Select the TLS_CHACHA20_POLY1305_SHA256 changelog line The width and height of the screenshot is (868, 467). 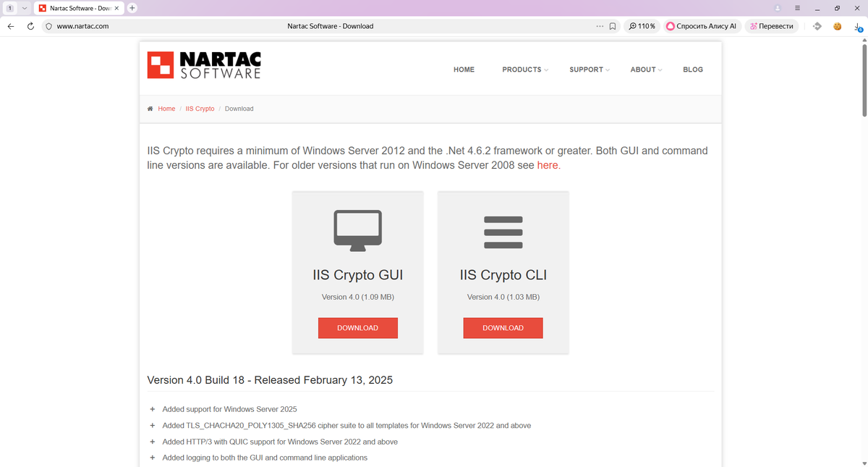(x=346, y=426)
